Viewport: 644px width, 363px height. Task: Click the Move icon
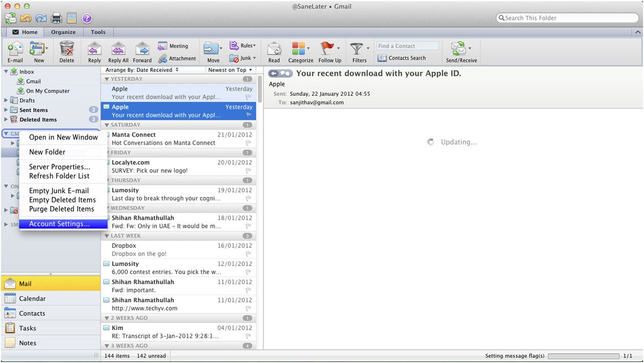coord(211,49)
